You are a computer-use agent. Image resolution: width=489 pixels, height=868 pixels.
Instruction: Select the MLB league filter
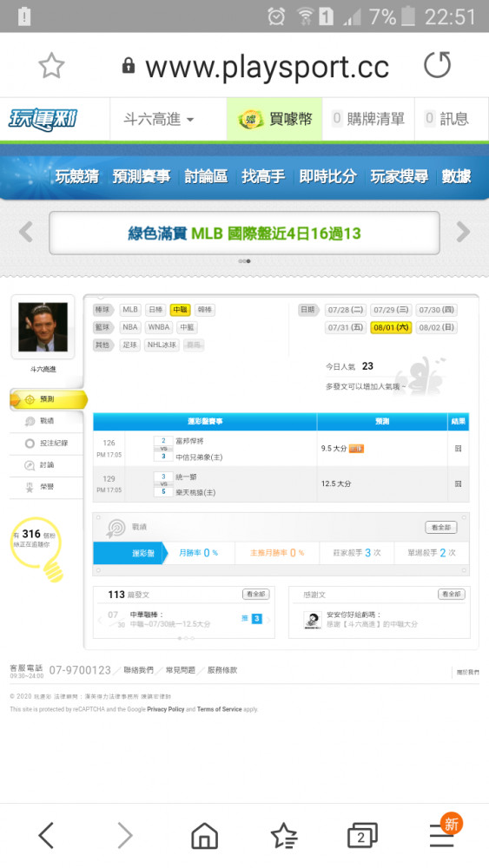130,310
